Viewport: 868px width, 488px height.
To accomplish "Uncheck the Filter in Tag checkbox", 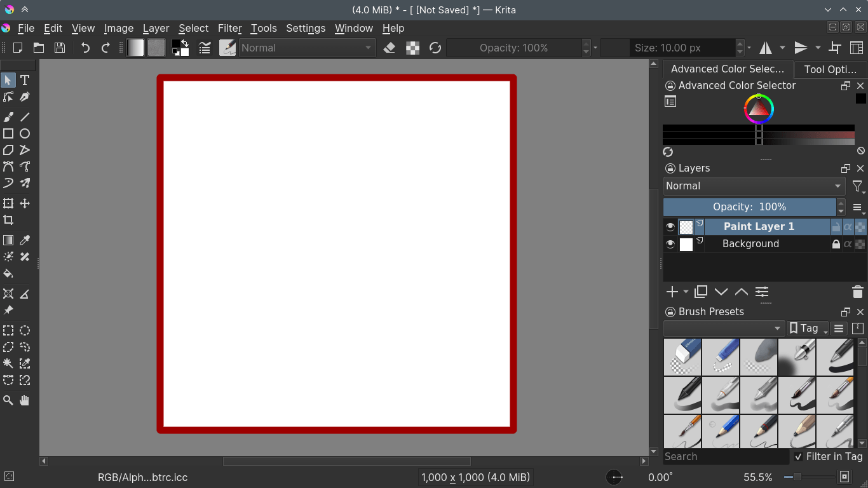I will pyautogui.click(x=799, y=457).
